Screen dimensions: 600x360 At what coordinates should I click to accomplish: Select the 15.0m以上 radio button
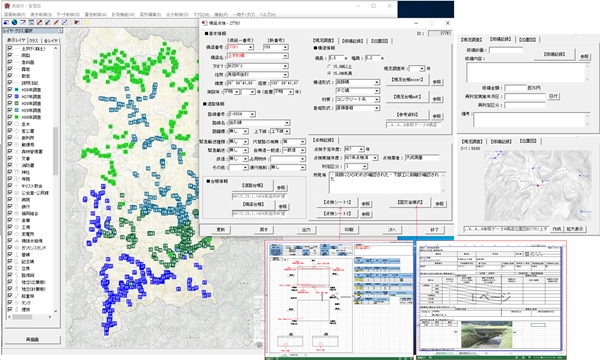(x=329, y=66)
